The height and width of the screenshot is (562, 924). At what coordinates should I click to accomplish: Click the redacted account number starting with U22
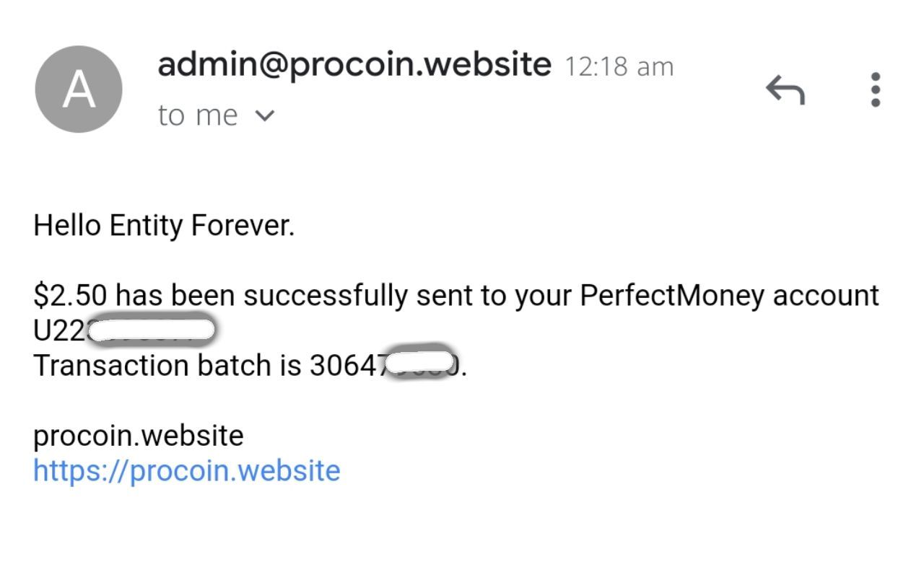point(124,330)
